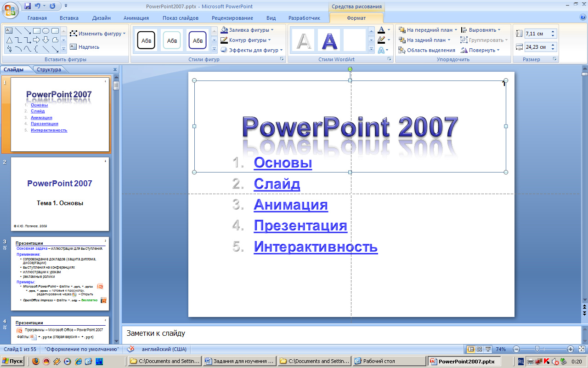Start slide show from status bar icon
This screenshot has width=588, height=368.
click(x=488, y=349)
